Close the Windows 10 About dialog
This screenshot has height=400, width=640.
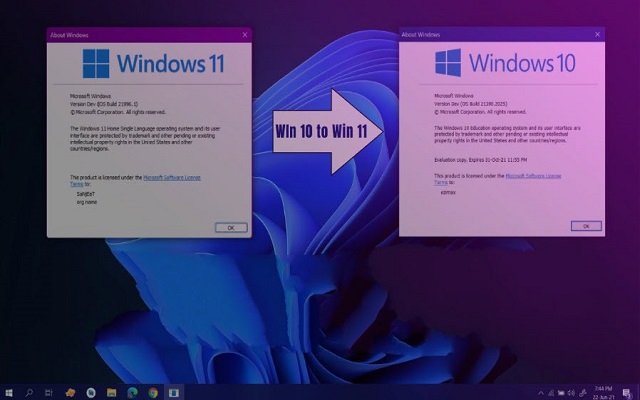[x=598, y=34]
